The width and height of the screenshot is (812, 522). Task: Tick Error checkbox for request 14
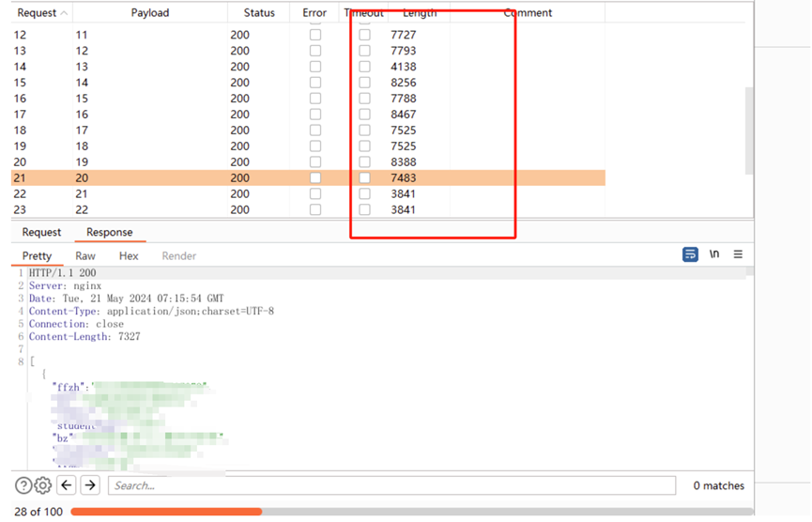point(314,67)
